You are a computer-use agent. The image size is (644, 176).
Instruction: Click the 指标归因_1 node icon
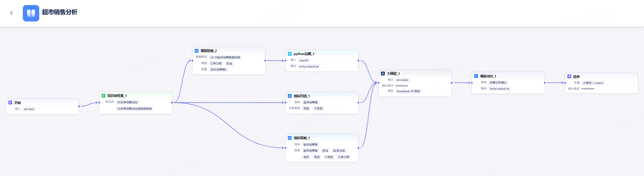[290, 96]
